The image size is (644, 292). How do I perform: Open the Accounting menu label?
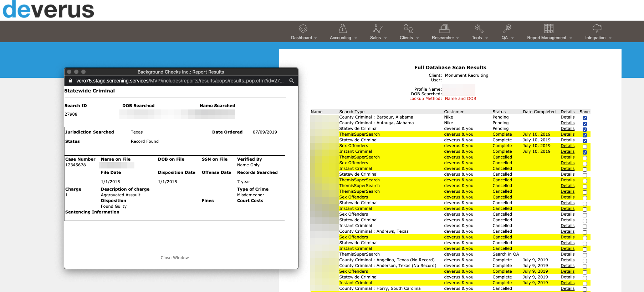point(340,38)
